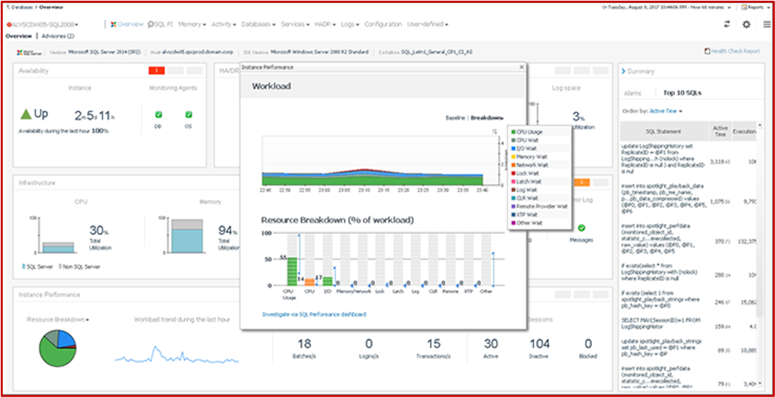Sort by the Executions column header
Image resolution: width=775 pixels, height=397 pixels.
744,132
